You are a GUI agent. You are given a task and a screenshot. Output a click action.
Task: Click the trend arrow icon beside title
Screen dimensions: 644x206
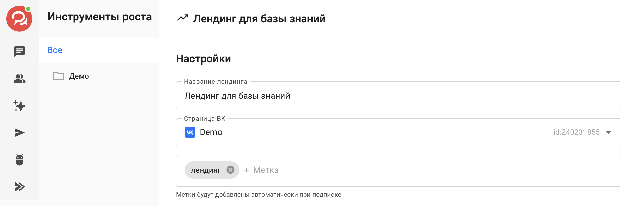pyautogui.click(x=182, y=18)
